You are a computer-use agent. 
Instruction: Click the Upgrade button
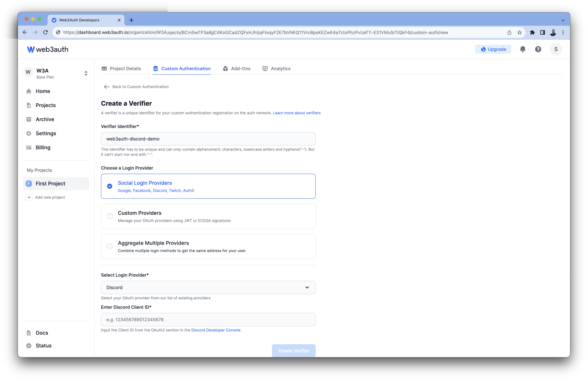click(493, 49)
